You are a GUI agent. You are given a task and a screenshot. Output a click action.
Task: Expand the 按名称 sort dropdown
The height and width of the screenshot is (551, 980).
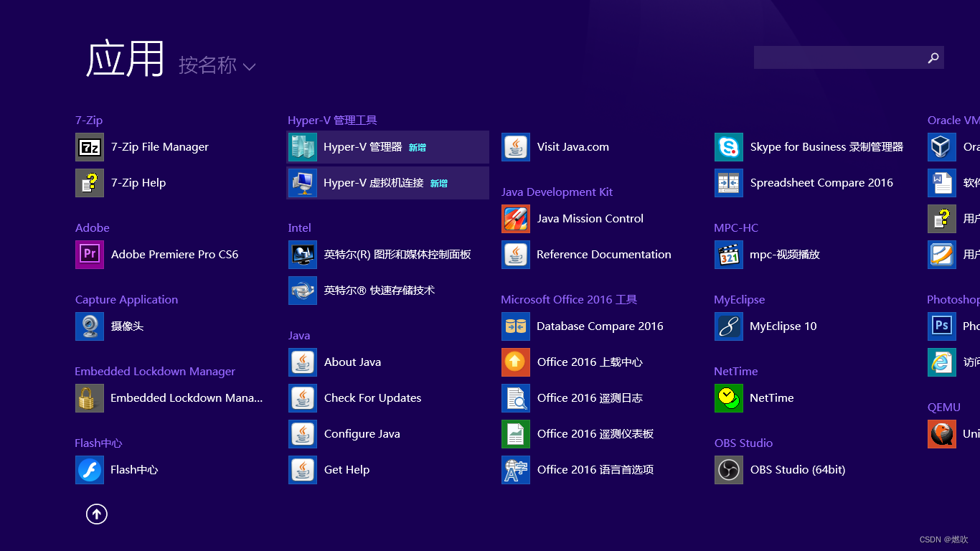point(217,65)
